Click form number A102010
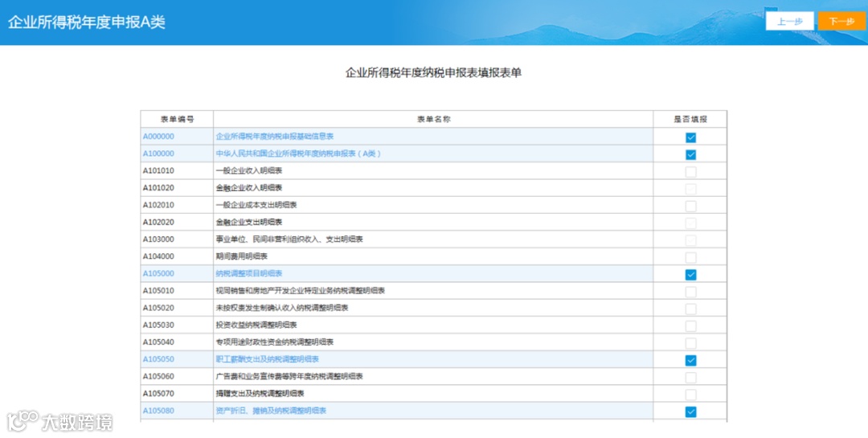This screenshot has height=438, width=868. [x=158, y=205]
